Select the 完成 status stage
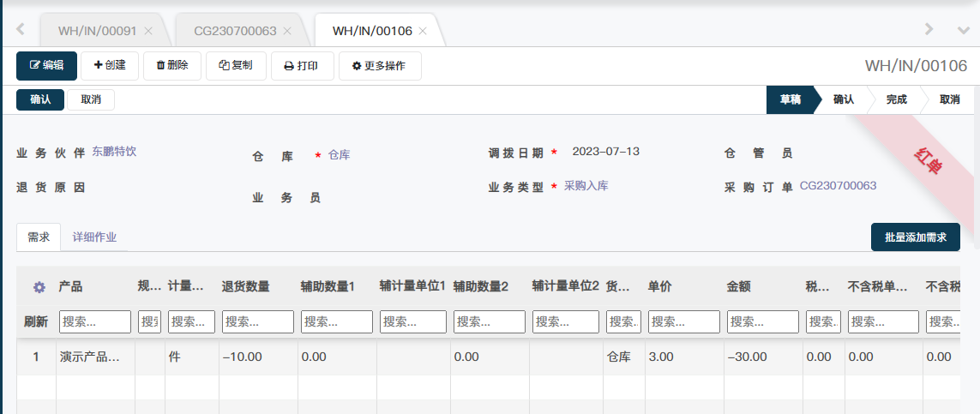 896,99
